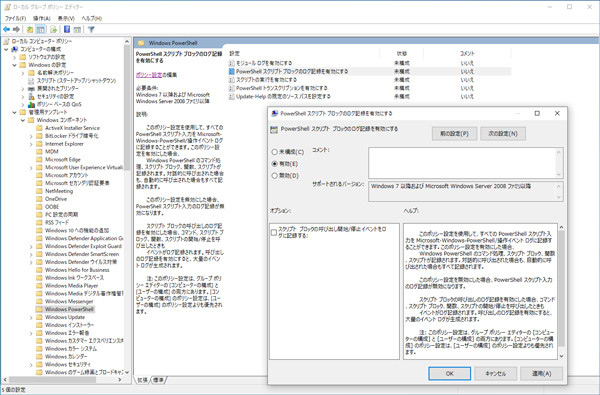This screenshot has height=395, width=600.
Task: Click the Help text vertical scrollbar
Action: (561, 292)
